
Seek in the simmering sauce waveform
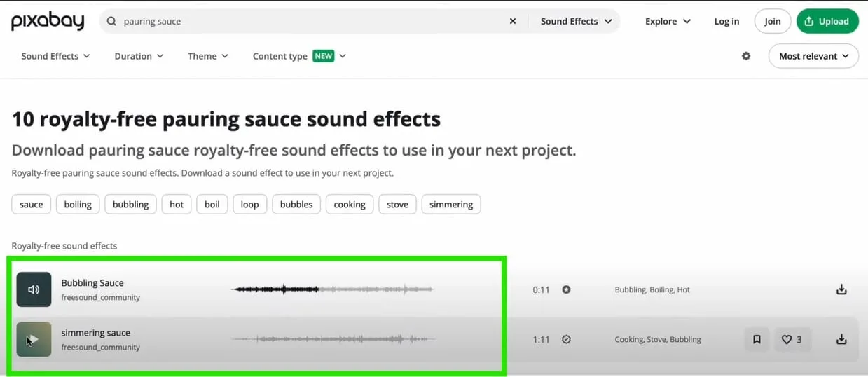click(x=333, y=339)
